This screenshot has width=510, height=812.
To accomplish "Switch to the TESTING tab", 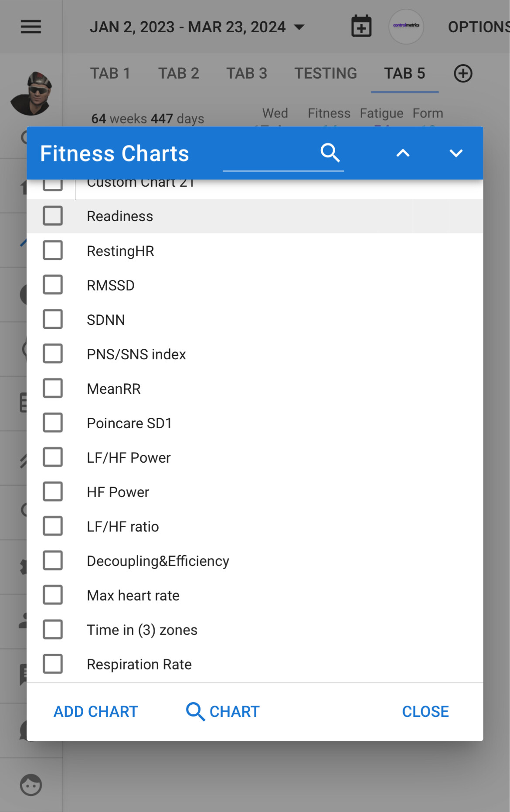I will pos(326,73).
